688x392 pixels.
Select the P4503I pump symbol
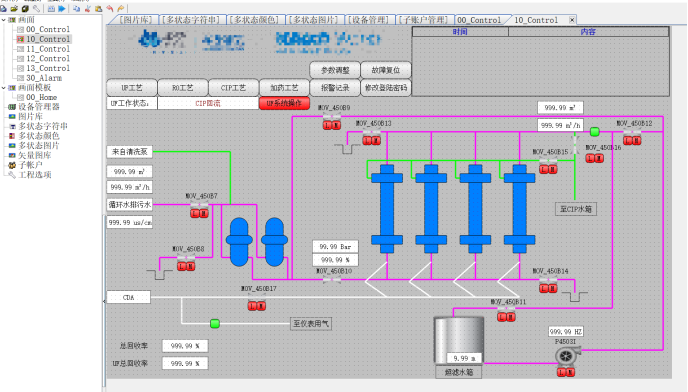coord(567,356)
